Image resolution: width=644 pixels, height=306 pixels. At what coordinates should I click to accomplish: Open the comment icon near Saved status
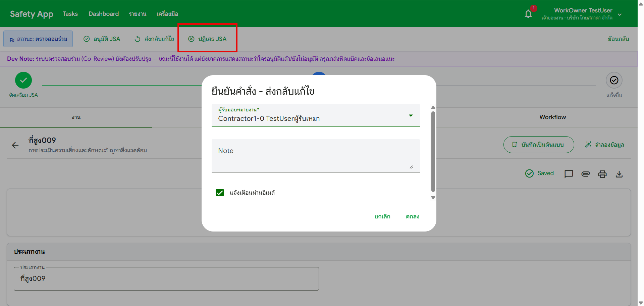tap(569, 174)
